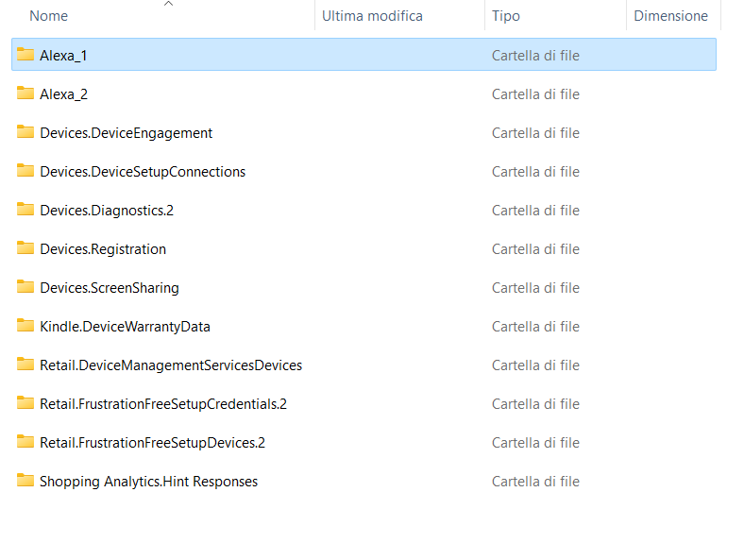Viewport: 744px width, 560px height.
Task: Click the type cell of Devices.Registration
Action: click(x=535, y=249)
